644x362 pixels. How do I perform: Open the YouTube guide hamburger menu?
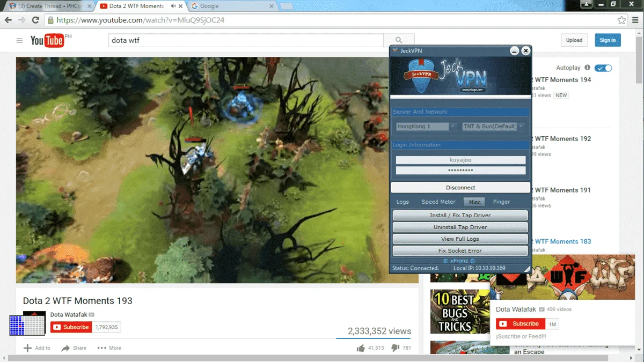point(20,41)
